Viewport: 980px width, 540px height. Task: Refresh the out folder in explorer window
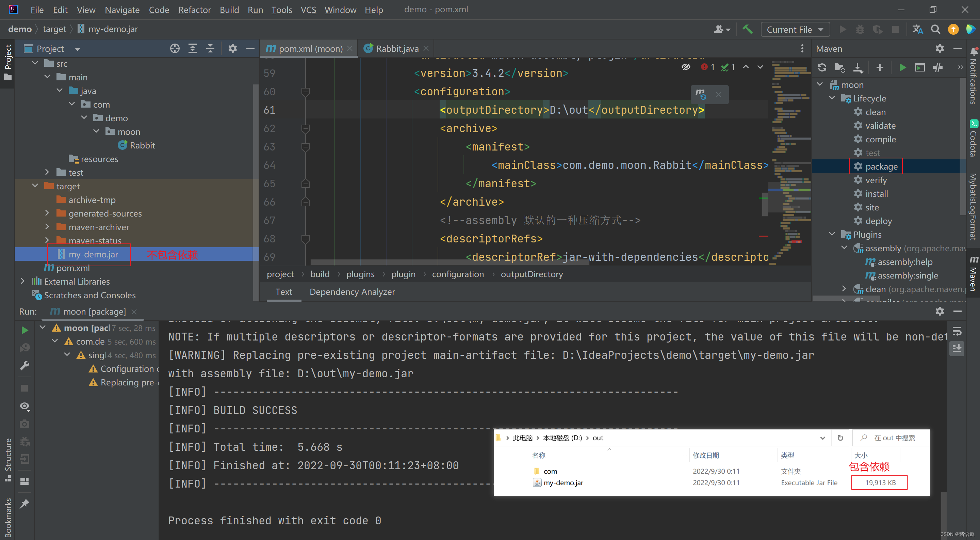click(840, 438)
